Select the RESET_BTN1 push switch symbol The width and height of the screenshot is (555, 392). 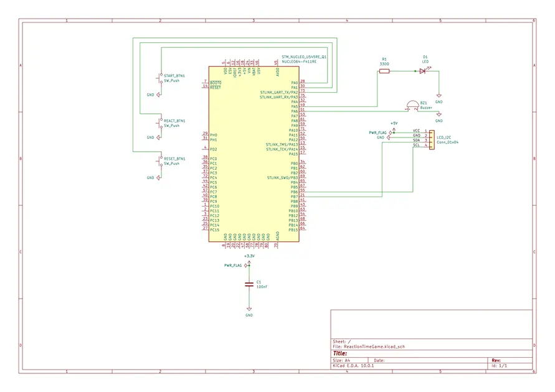159,161
